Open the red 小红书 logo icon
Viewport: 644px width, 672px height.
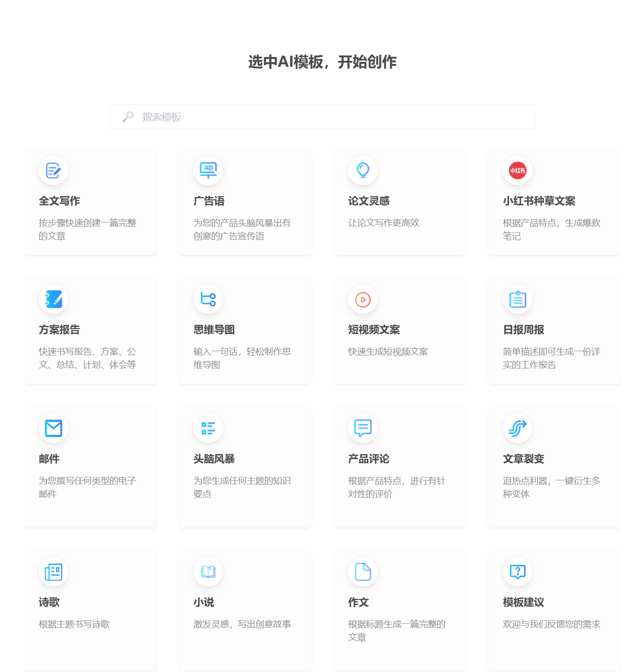[517, 170]
